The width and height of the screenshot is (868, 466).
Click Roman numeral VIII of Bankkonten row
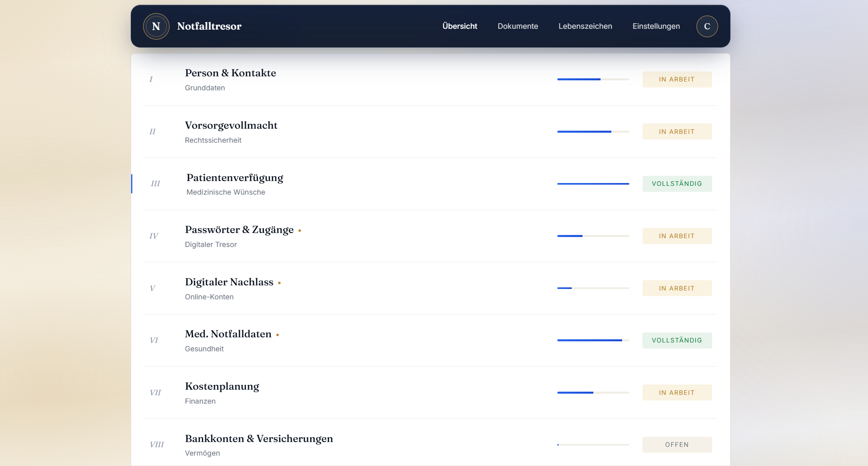157,445
